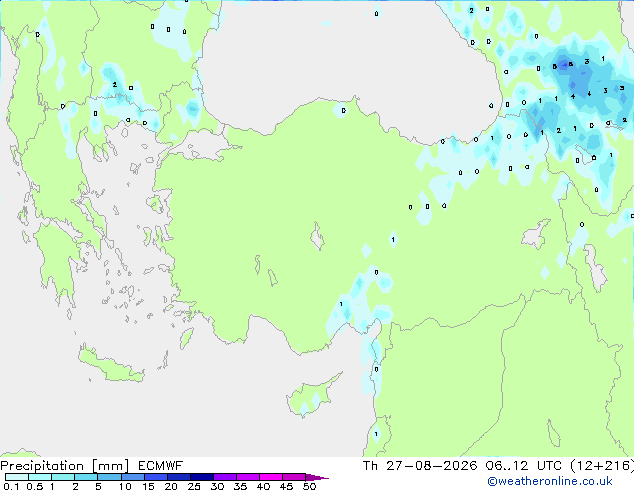The width and height of the screenshot is (634, 490).
Task: Click the '(12+216)' forecast offset text
Action: (602, 466)
